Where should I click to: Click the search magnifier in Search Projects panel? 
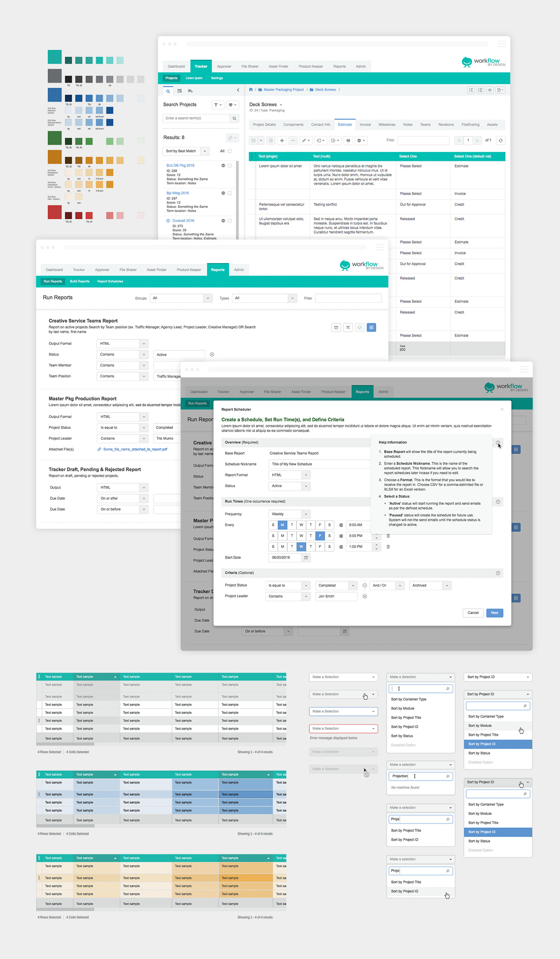234,118
